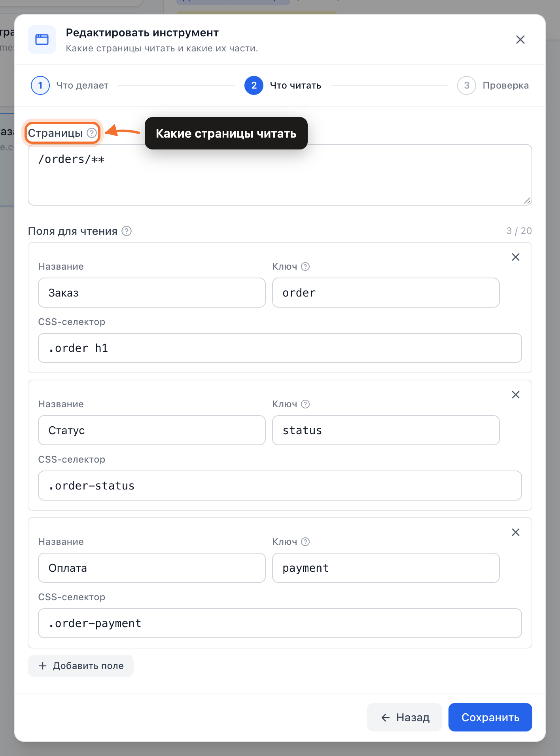Show help for Ключ in Оплата card

[x=305, y=542]
